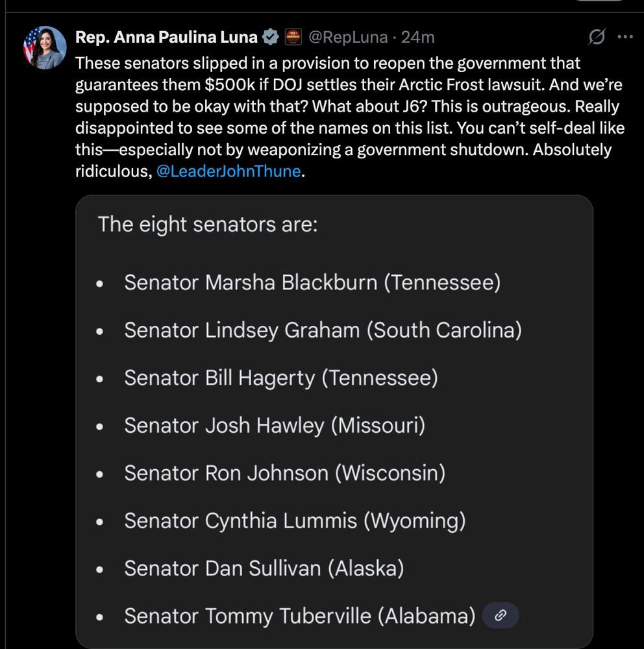The width and height of the screenshot is (644, 649).
Task: Select the Senator Cynthia Lummis line
Action: tap(295, 520)
